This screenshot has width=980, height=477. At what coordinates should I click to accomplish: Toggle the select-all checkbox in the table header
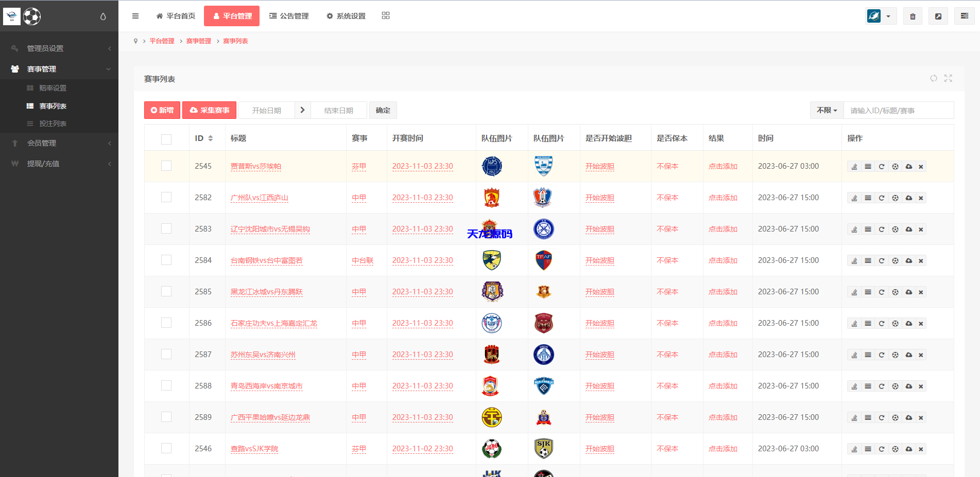tap(166, 139)
